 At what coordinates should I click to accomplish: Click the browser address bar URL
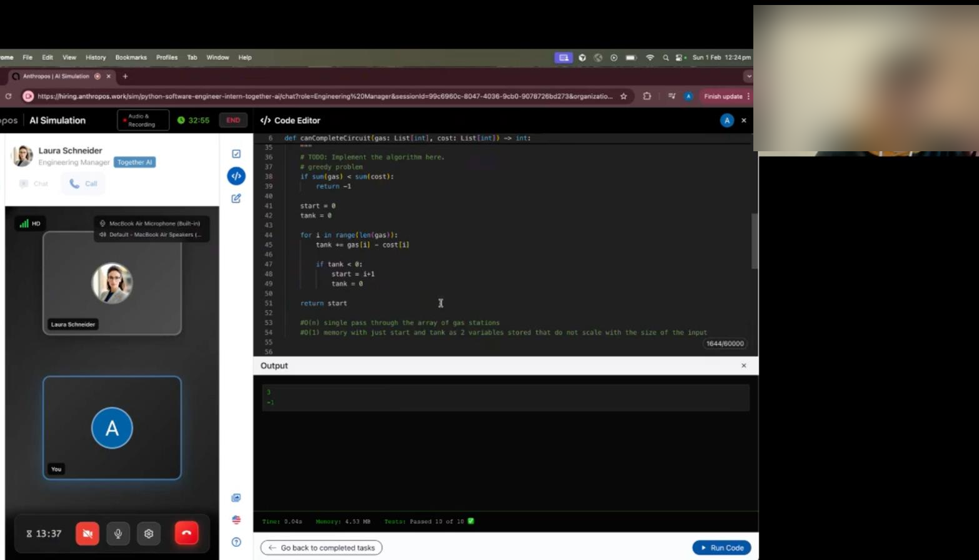click(x=325, y=96)
